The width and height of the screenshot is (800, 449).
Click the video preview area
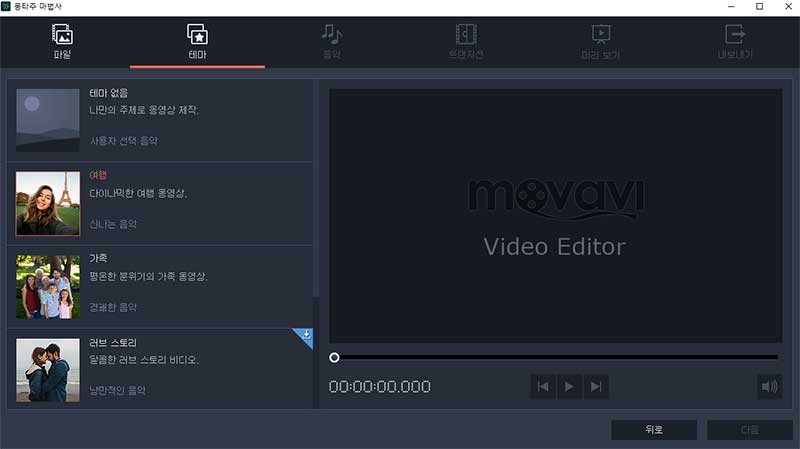[555, 216]
